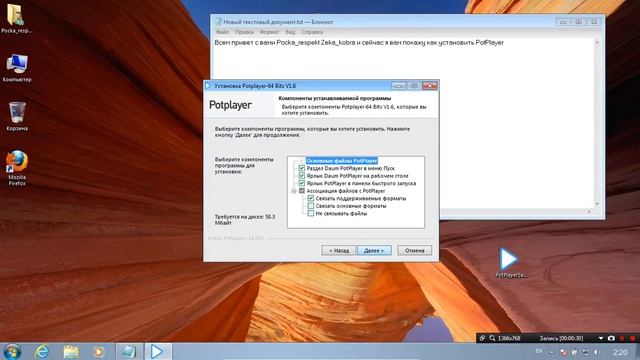The image size is (640, 360).
Task: Click Далее to continue installation
Action: pyautogui.click(x=374, y=250)
